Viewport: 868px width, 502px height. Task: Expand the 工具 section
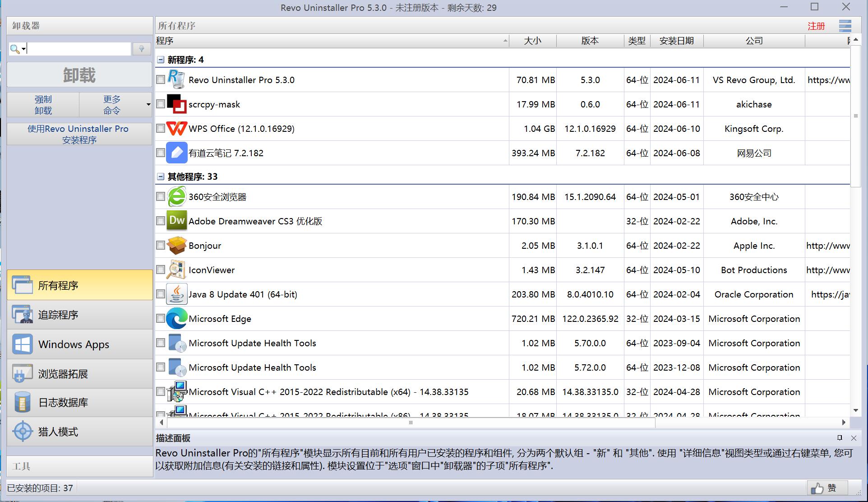pyautogui.click(x=80, y=466)
